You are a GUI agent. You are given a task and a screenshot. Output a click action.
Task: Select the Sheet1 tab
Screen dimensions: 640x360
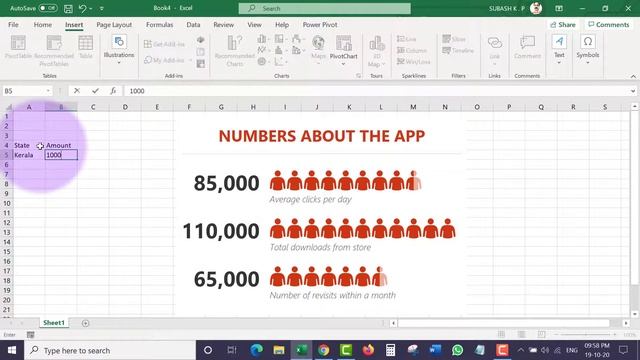[54, 323]
